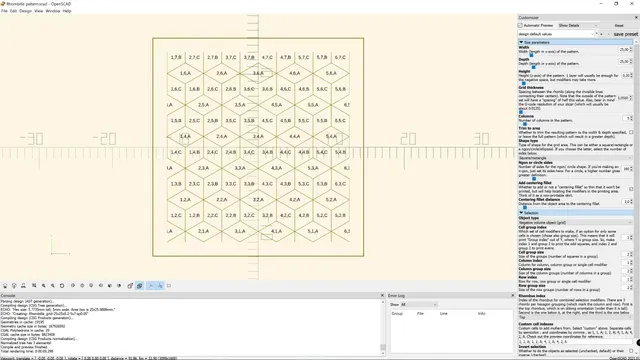
Task: Click the Cell group index spin box
Action: coord(627,238)
